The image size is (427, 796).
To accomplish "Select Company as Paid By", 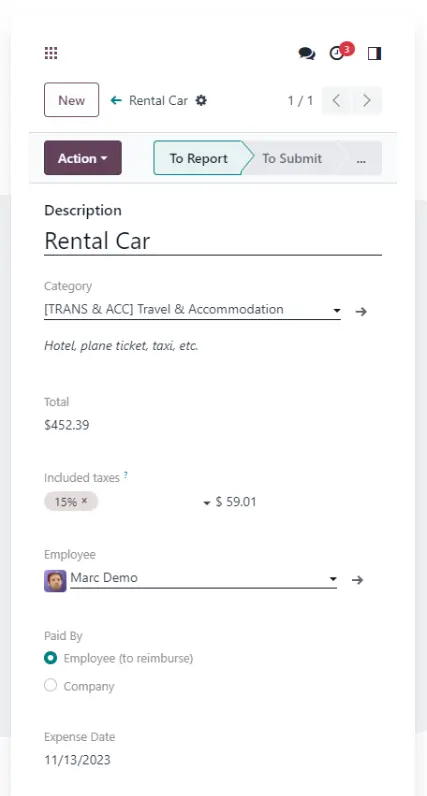I will pos(50,686).
